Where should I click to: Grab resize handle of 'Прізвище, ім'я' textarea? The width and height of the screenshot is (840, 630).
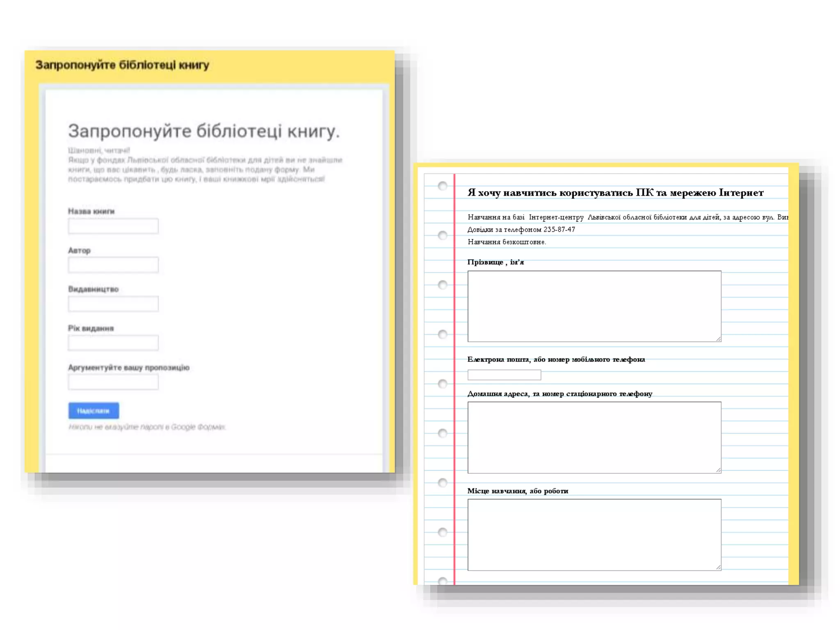[719, 339]
